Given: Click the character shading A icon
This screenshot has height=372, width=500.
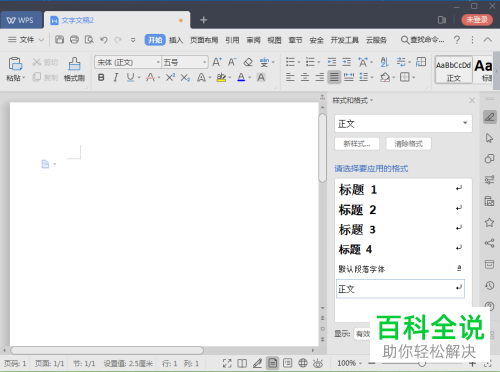Looking at the screenshot, I should point(261,78).
